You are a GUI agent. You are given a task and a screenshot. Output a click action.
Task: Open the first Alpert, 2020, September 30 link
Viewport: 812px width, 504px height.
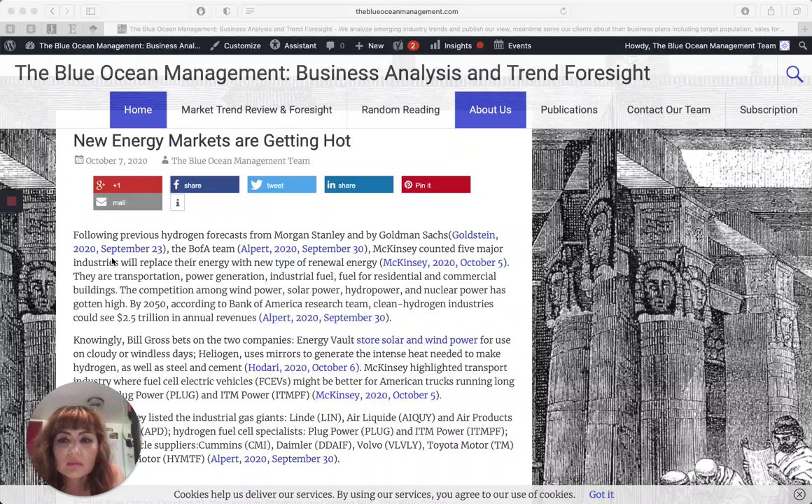pos(302,248)
